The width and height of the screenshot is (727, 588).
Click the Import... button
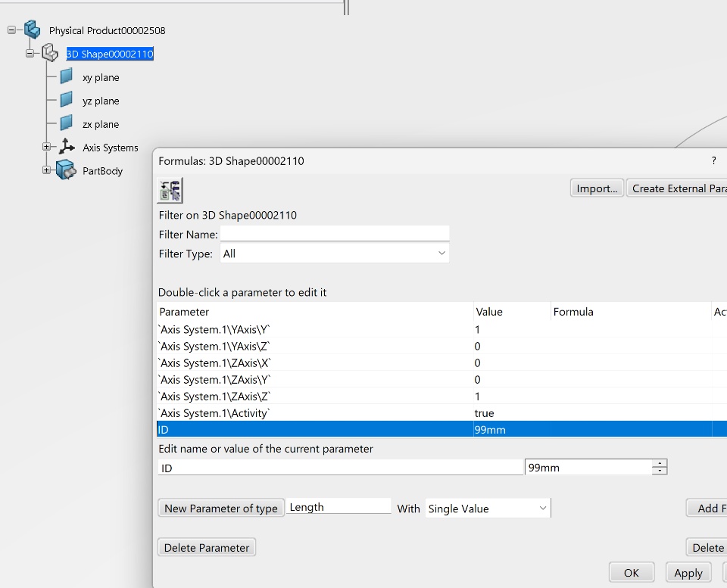point(597,188)
